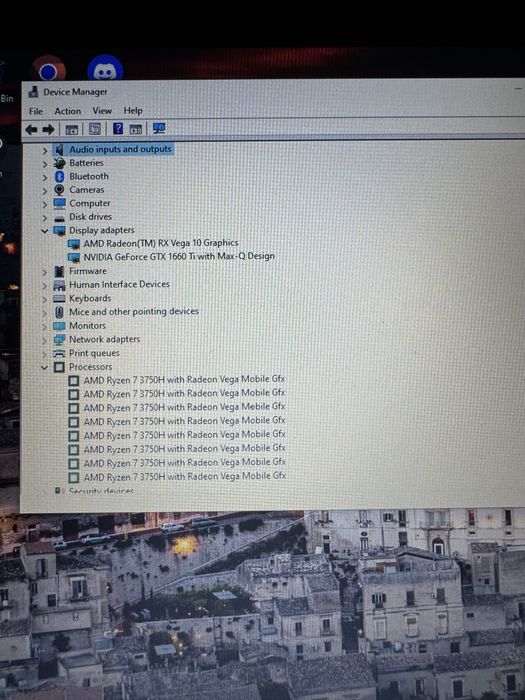Collapse the Display adapters node arrow

[44, 231]
